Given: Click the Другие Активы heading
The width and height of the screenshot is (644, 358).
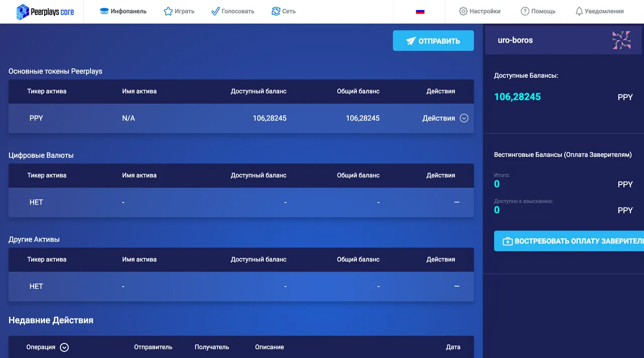Looking at the screenshot, I should (x=34, y=239).
